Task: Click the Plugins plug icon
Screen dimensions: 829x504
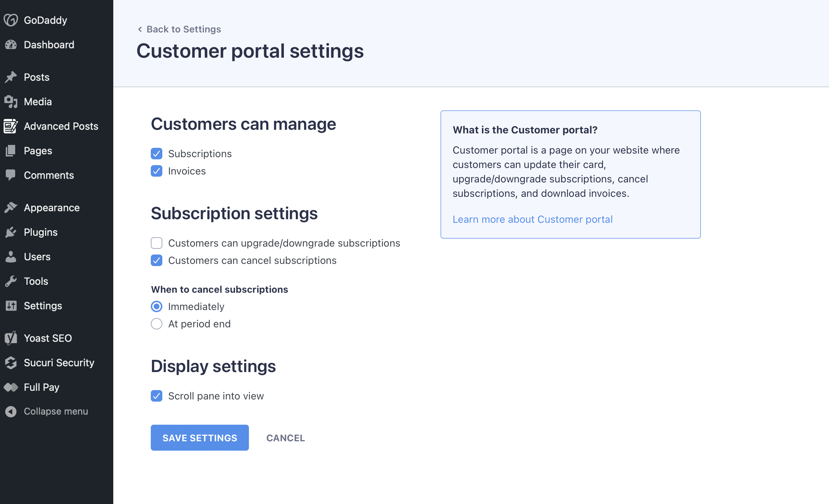Action: (11, 232)
